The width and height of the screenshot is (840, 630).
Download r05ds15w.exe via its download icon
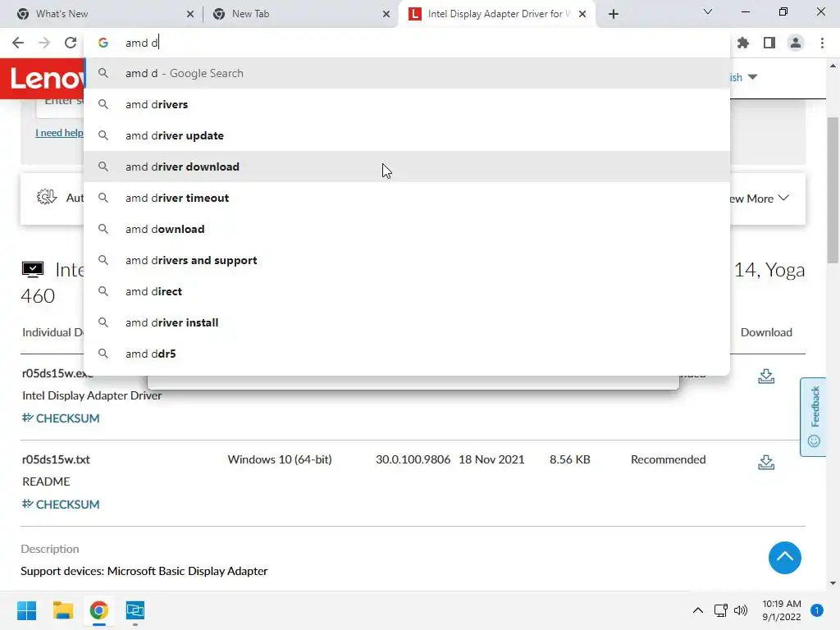[766, 376]
